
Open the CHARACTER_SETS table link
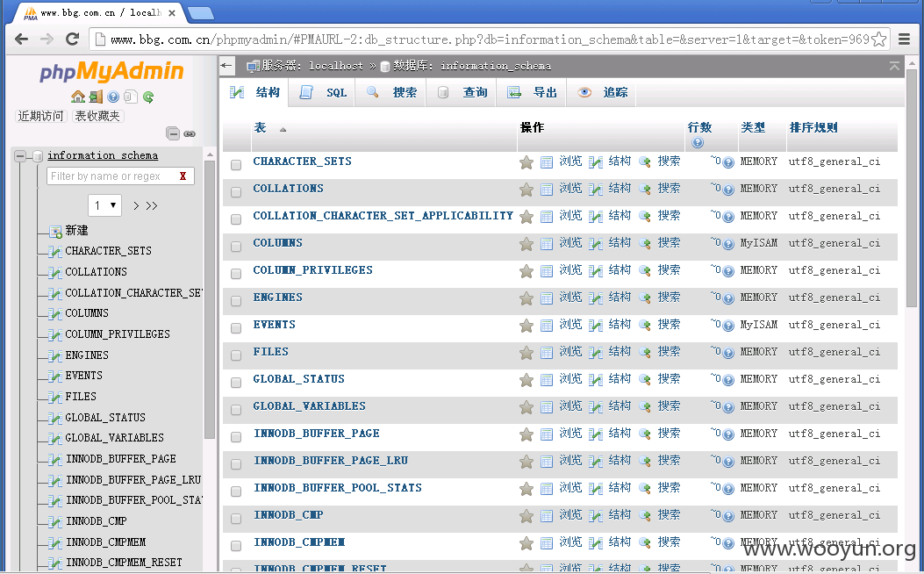(x=303, y=161)
